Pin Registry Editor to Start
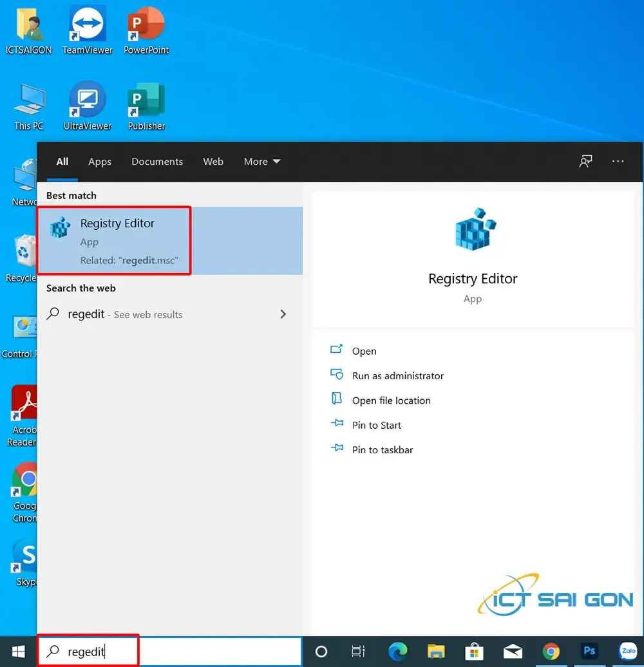 point(377,425)
